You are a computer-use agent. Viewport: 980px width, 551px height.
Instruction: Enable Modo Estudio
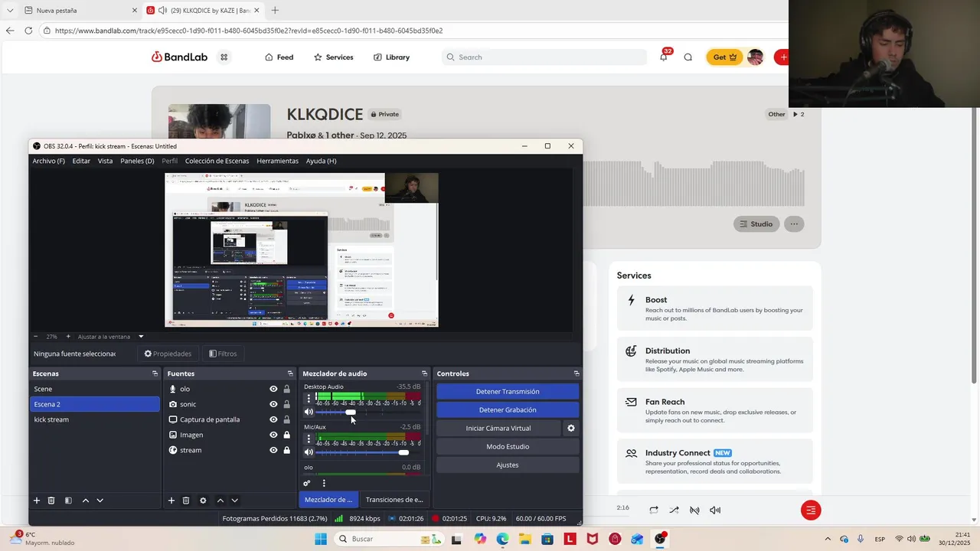tap(508, 446)
